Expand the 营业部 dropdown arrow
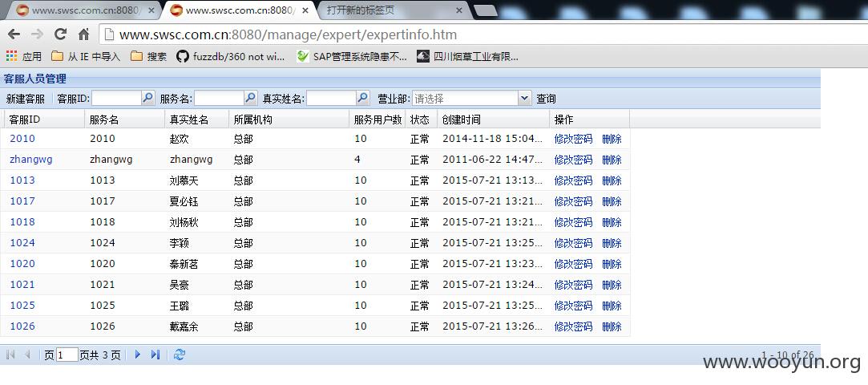This screenshot has height=385, width=868. coord(525,98)
